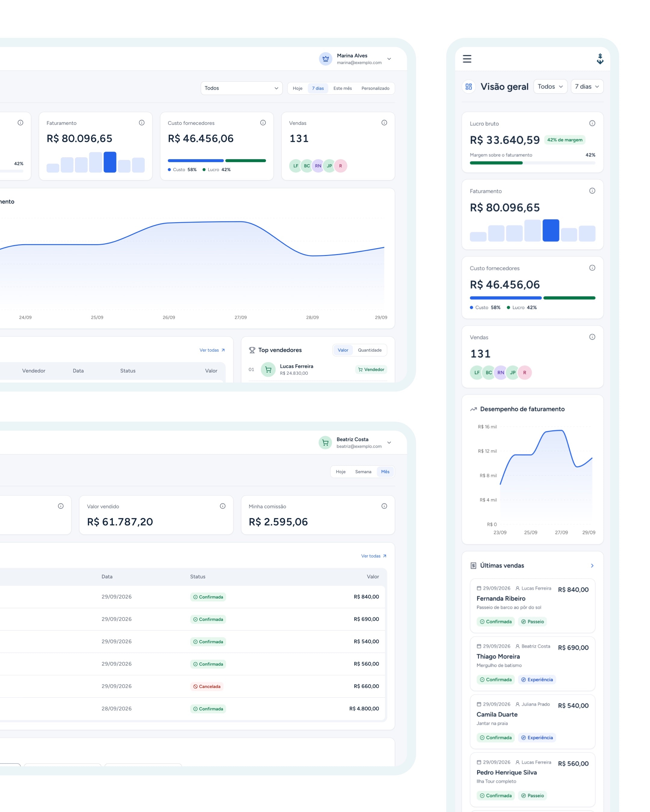
Task: Expand Beatriz Costa account menu chevron
Action: (x=389, y=442)
